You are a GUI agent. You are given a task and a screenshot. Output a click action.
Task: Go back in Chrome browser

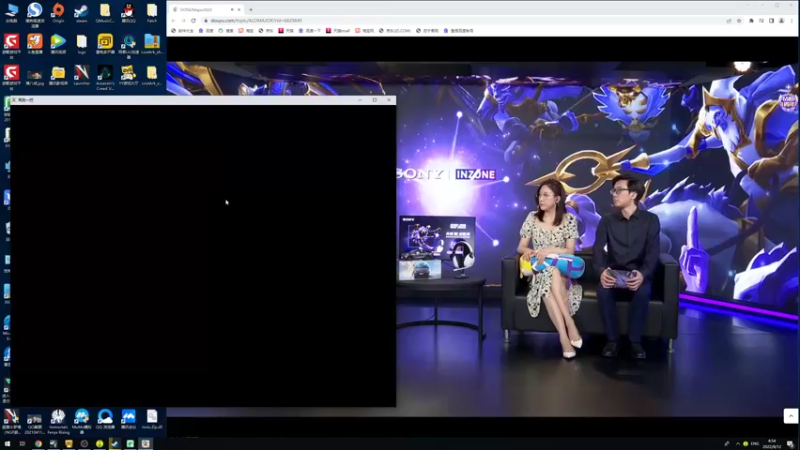pyautogui.click(x=173, y=21)
